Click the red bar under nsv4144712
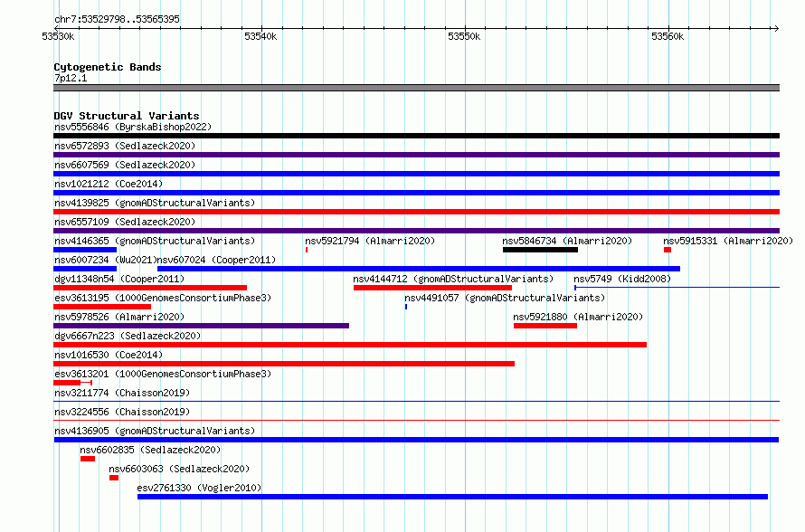Image resolution: width=805 pixels, height=532 pixels. coord(432,288)
